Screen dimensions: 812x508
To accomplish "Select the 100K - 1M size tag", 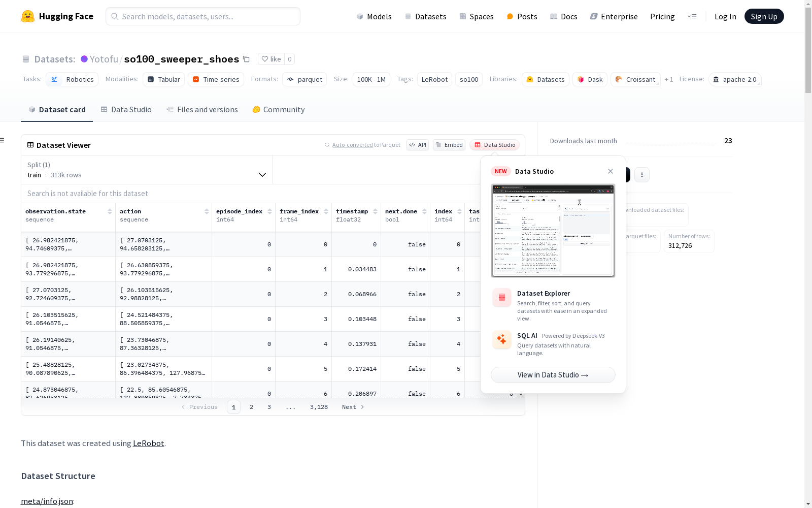I will 371,79.
